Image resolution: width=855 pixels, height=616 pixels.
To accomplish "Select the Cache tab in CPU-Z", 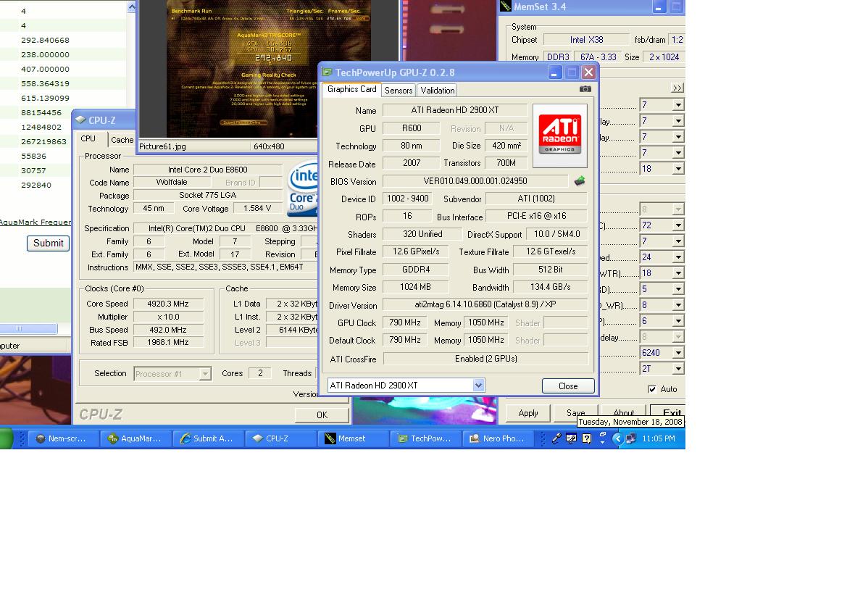I will click(122, 140).
